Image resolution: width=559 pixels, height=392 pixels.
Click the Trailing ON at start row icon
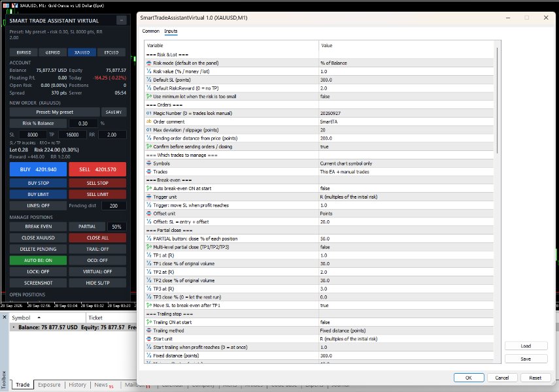click(x=149, y=322)
